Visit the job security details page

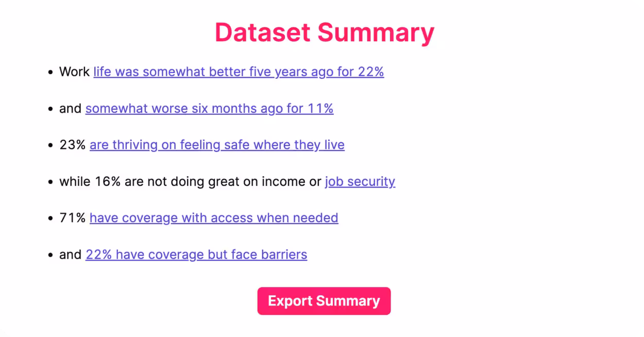pyautogui.click(x=360, y=181)
